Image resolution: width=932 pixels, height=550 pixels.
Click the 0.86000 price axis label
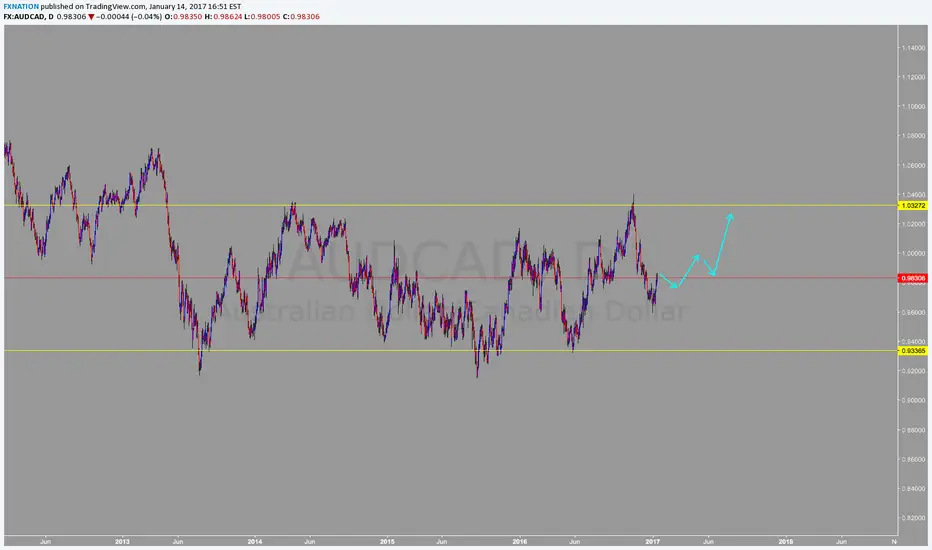coord(915,459)
